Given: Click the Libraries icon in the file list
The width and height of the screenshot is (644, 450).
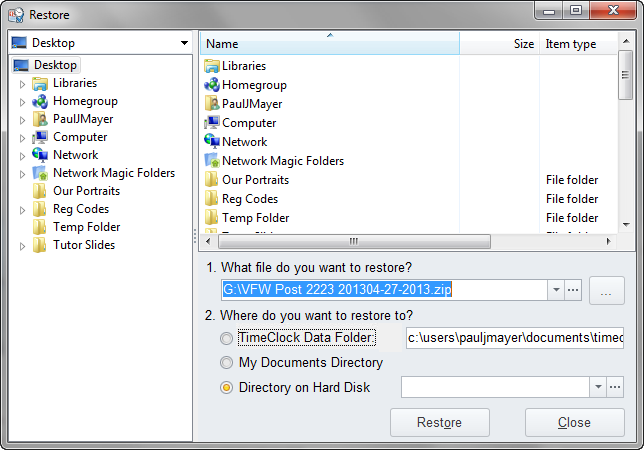Looking at the screenshot, I should (x=212, y=66).
